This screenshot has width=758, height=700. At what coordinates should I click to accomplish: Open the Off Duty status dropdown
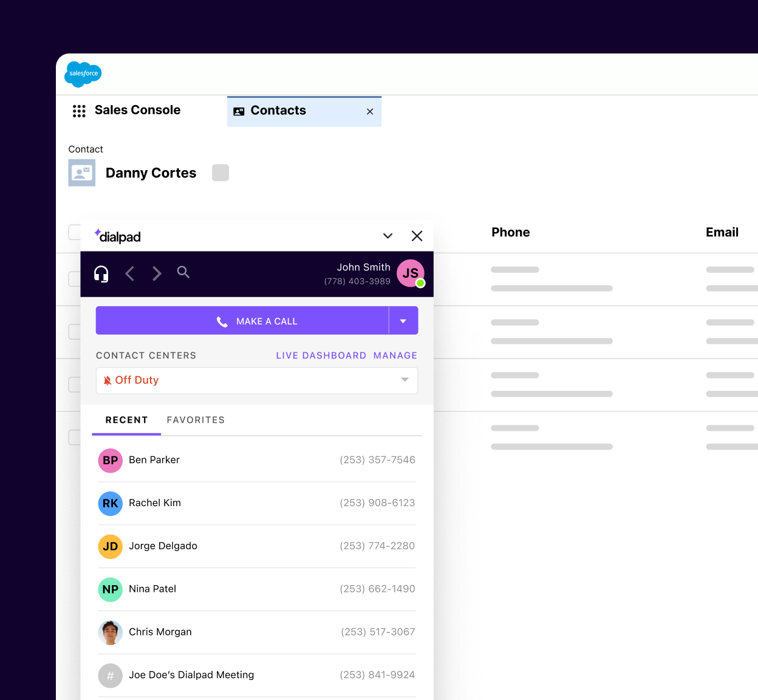pyautogui.click(x=257, y=380)
